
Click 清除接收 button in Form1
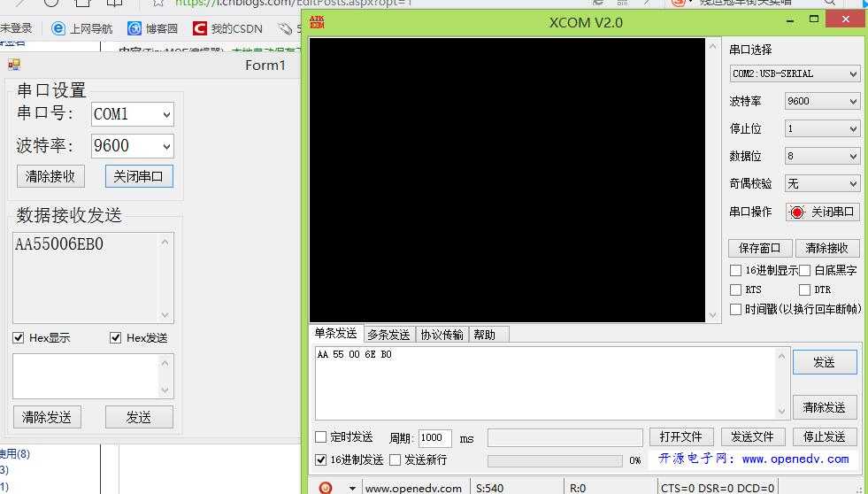(50, 177)
